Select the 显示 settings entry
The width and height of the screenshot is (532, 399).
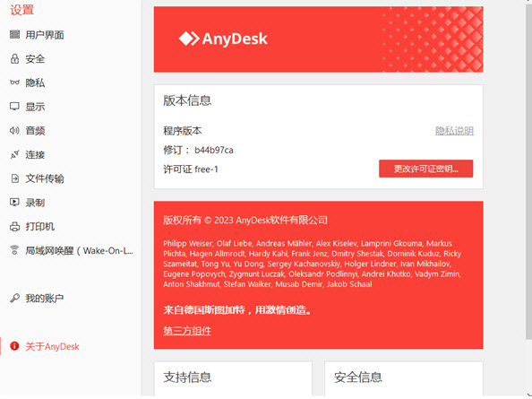pos(35,107)
